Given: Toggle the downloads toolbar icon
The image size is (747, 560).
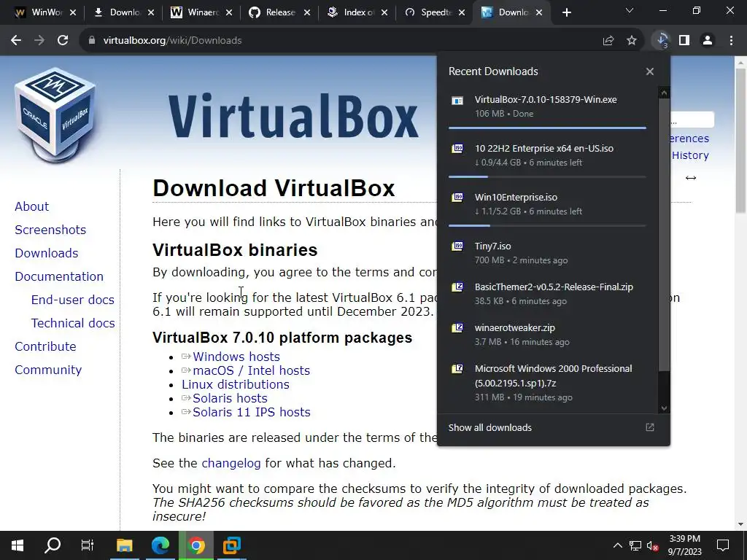Looking at the screenshot, I should (662, 41).
